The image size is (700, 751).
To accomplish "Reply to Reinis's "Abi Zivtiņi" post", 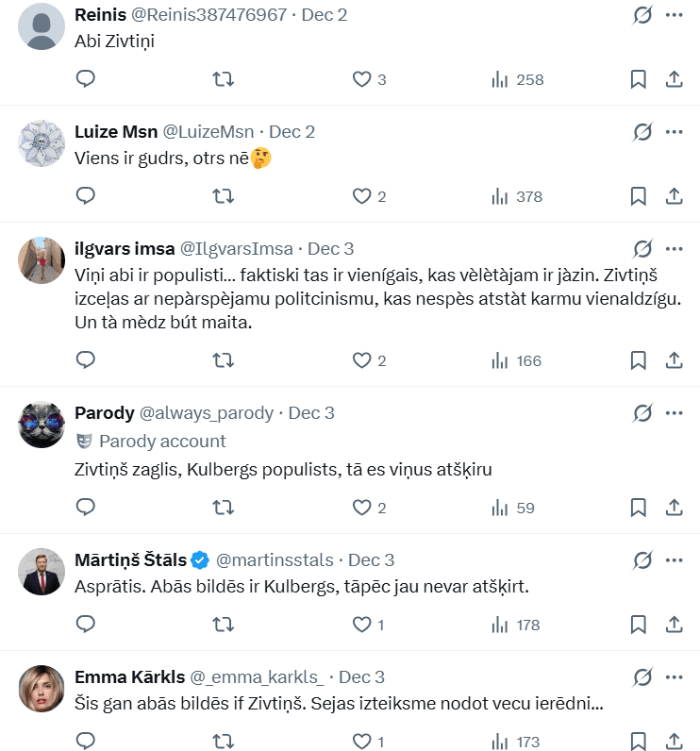I will point(86,79).
